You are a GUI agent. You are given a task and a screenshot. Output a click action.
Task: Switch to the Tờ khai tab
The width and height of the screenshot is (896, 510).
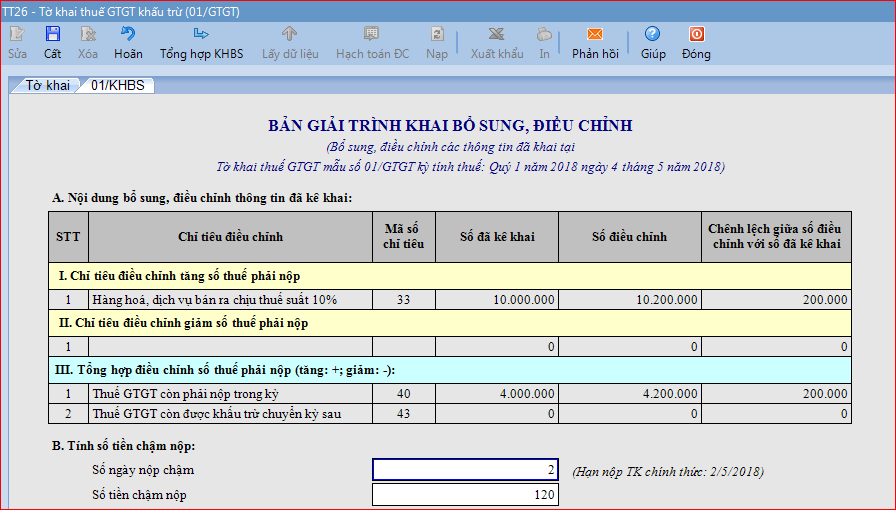pyautogui.click(x=46, y=86)
